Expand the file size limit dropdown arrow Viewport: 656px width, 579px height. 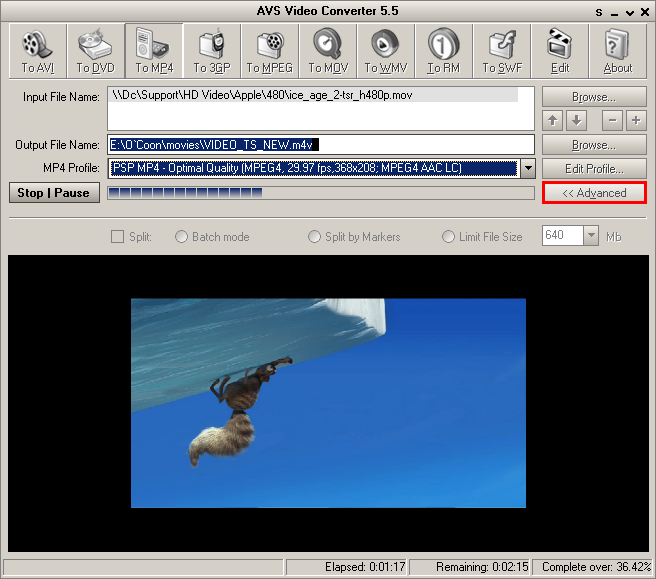[591, 236]
